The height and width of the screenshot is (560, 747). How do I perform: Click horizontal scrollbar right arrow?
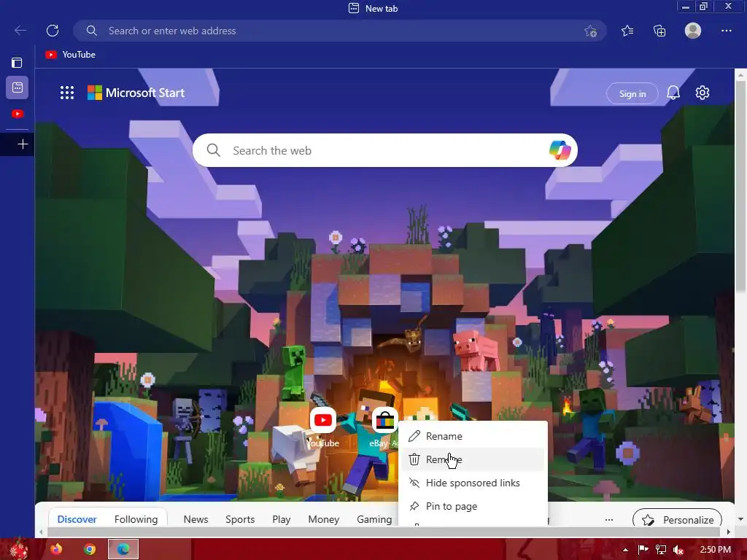pyautogui.click(x=729, y=532)
